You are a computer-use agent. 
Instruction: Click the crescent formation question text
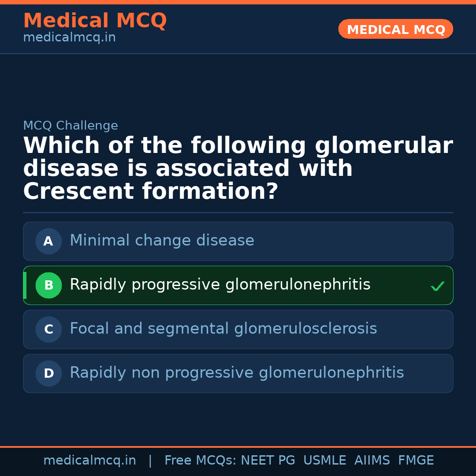[x=238, y=169]
